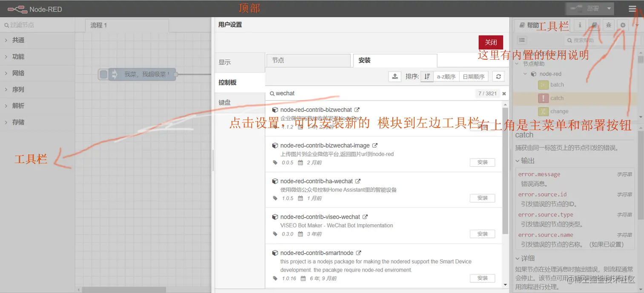Click the upload module tgz icon
Viewport: 644px width, 293px height.
[x=394, y=76]
